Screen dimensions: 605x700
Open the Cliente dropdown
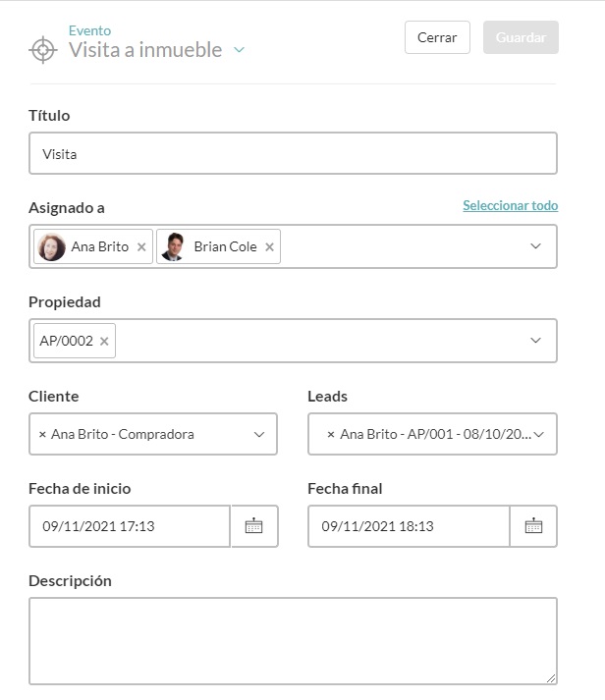259,434
